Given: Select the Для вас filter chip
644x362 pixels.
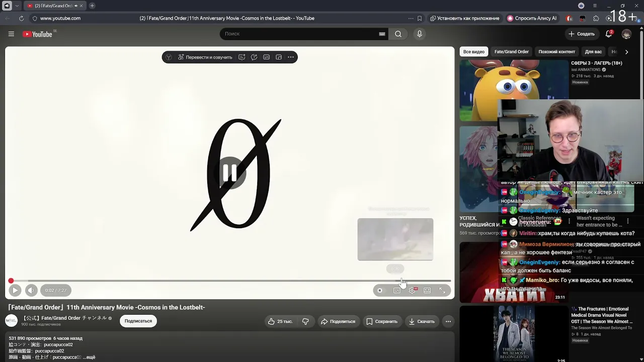Looking at the screenshot, I should [x=593, y=52].
